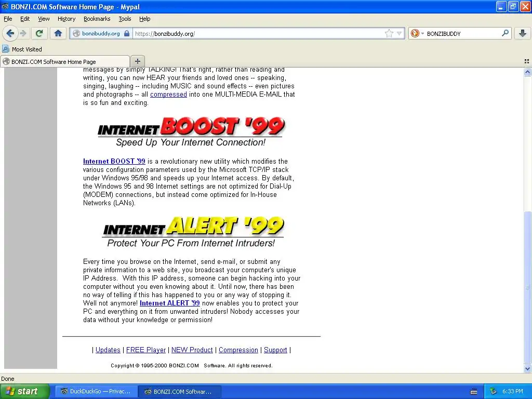Click the 'Done' status bar text
Image resolution: width=532 pixels, height=399 pixels.
[x=8, y=379]
